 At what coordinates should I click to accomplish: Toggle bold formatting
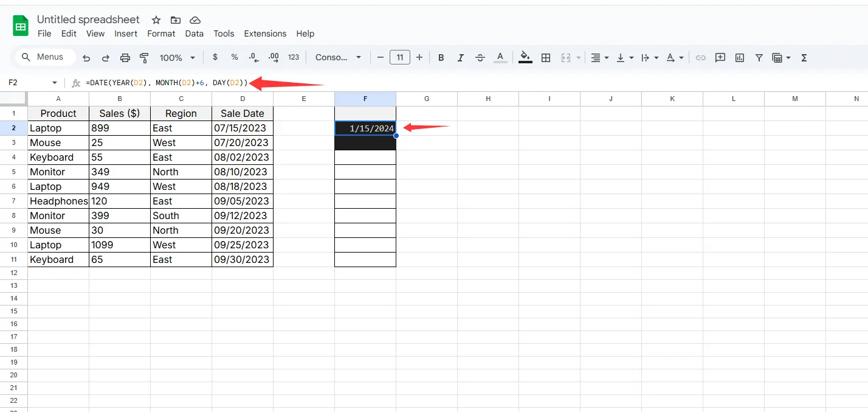point(441,58)
